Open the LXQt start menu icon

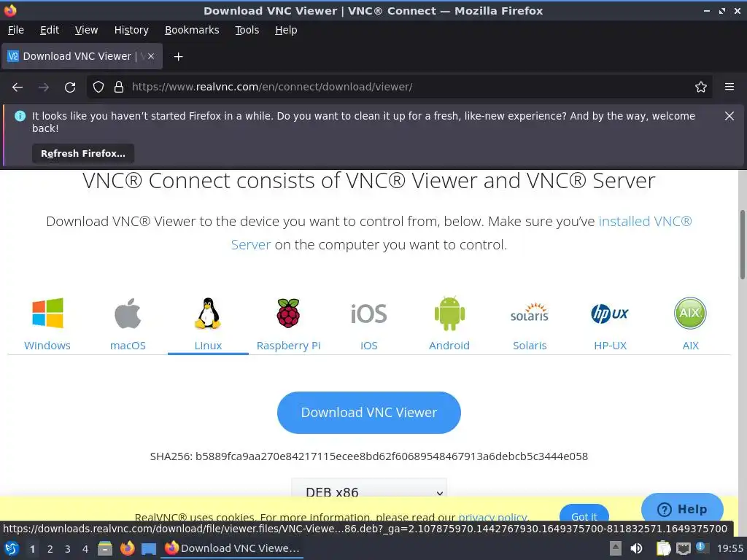[x=12, y=548]
